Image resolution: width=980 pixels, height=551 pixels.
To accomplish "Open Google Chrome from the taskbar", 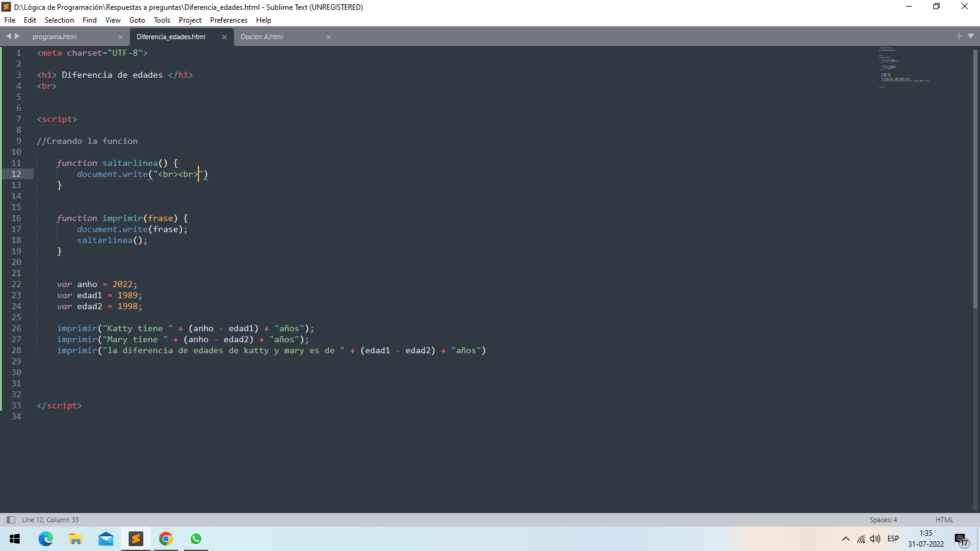I will click(x=165, y=539).
